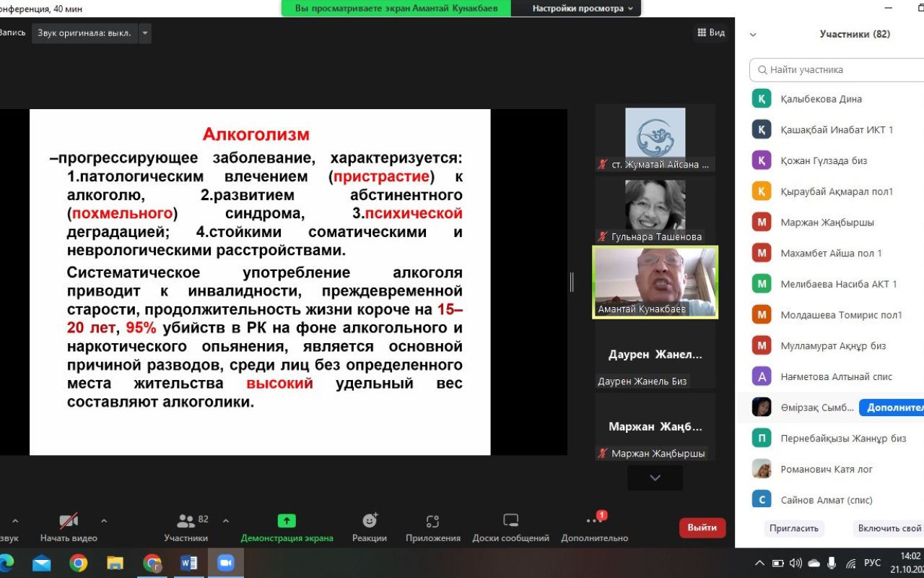
Task: Open the Apps icon in toolbar
Action: 432,521
